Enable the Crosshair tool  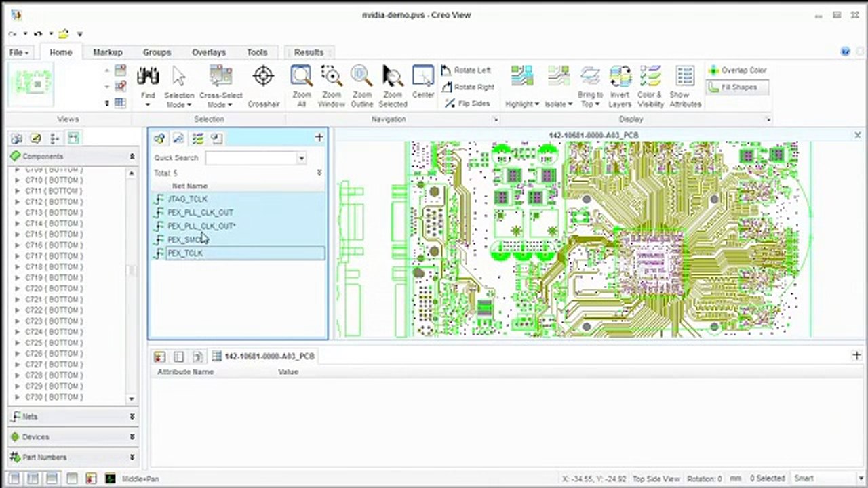pyautogui.click(x=263, y=76)
